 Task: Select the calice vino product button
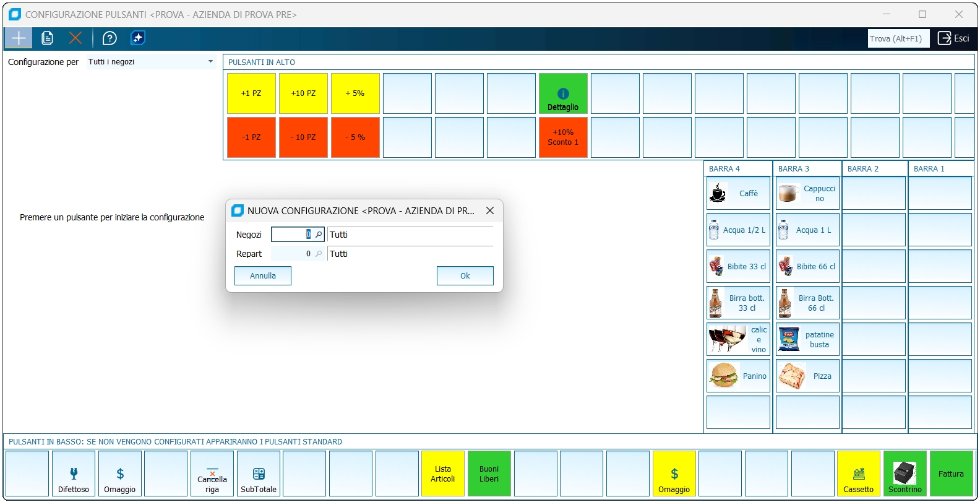tap(738, 339)
